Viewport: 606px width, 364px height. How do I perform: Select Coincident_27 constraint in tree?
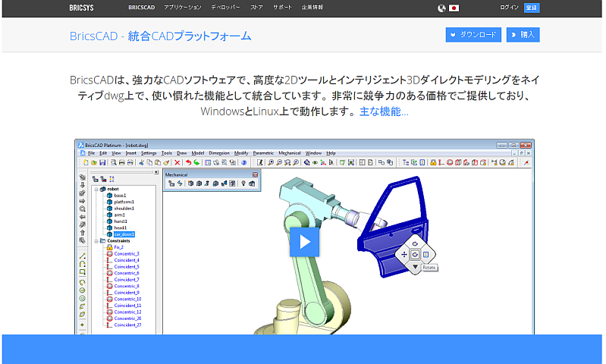coord(128,325)
